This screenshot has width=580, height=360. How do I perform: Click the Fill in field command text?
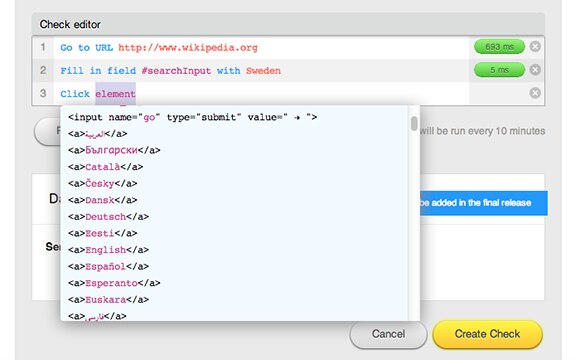[98, 71]
